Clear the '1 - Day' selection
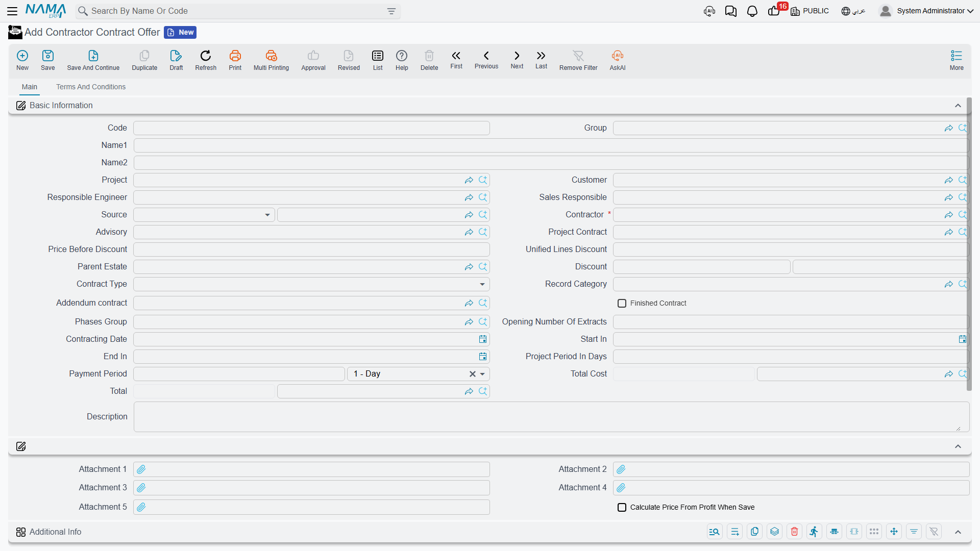Image resolution: width=980 pixels, height=551 pixels. coord(472,374)
